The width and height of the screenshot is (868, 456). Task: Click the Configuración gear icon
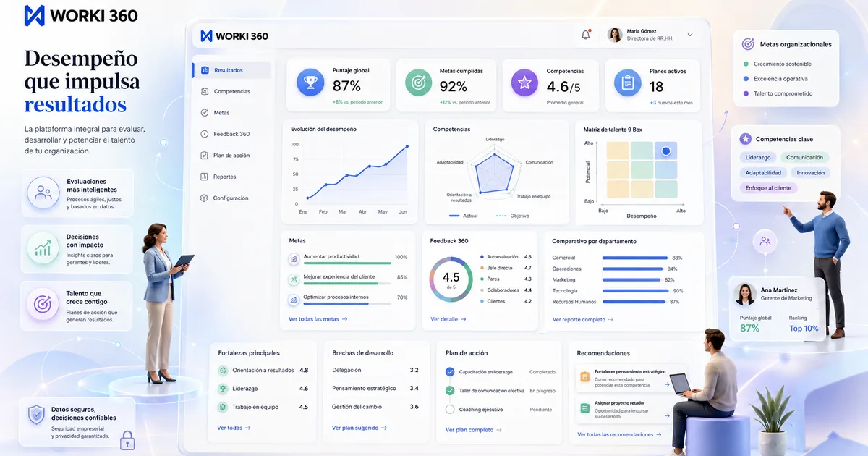tap(204, 198)
